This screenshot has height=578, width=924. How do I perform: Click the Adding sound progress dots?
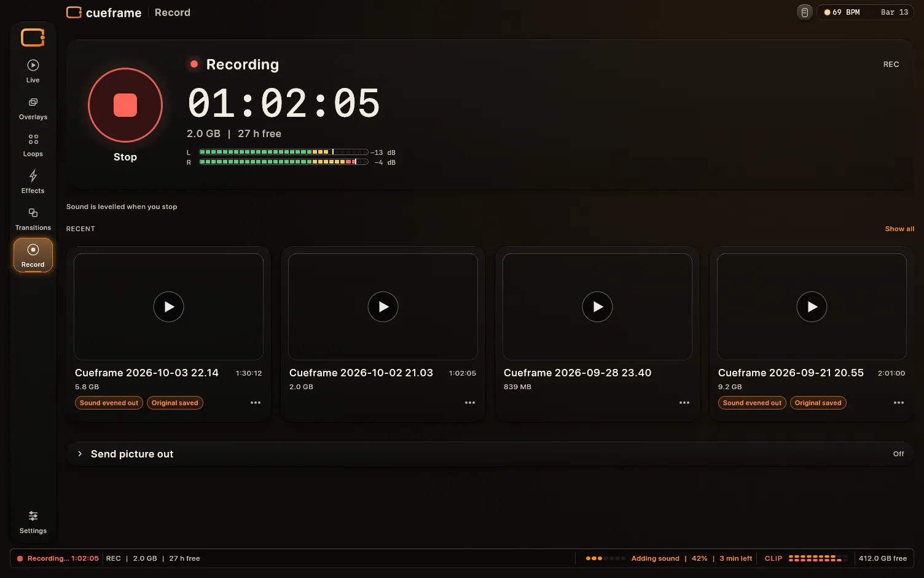[606, 558]
